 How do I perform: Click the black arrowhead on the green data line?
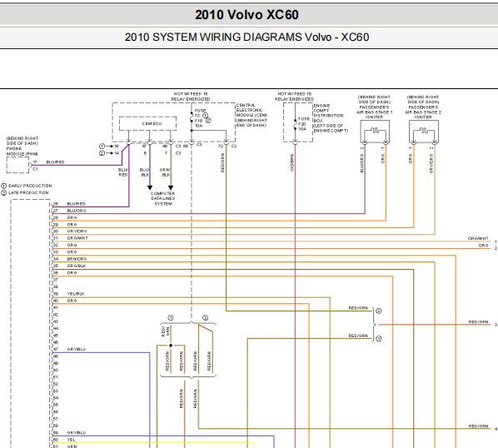171,187
